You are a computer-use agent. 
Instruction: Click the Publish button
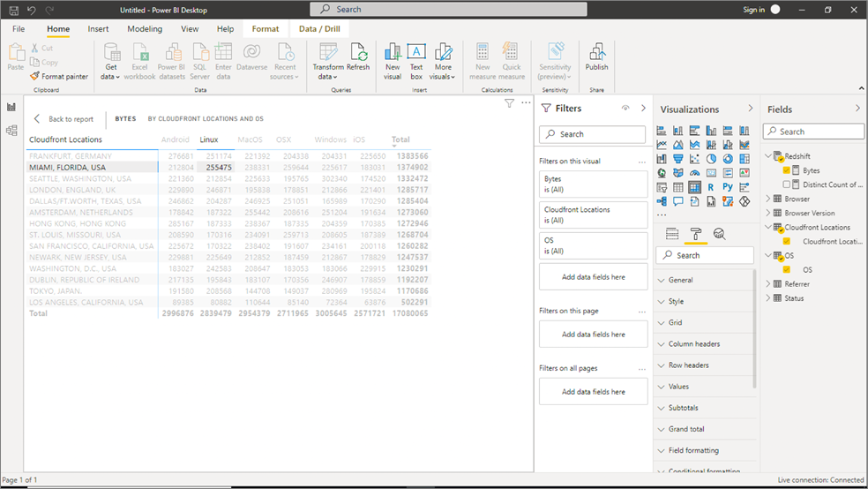point(596,57)
